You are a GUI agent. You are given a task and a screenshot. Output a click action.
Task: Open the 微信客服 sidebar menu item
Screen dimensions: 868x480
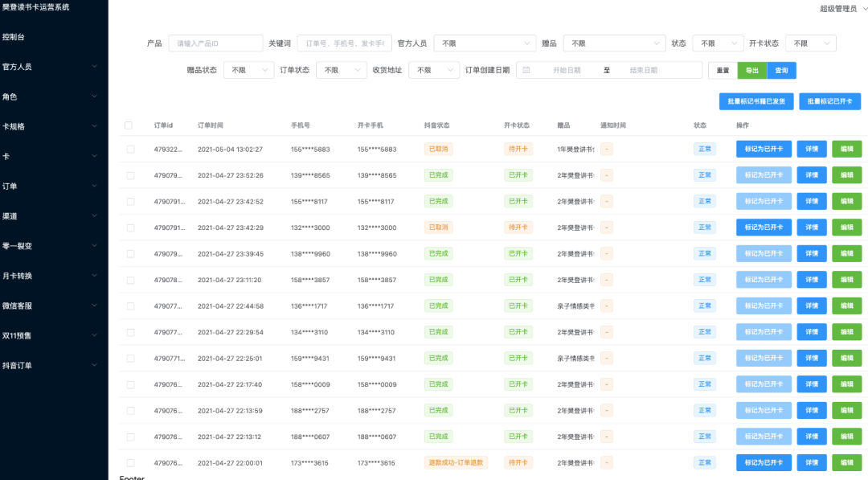point(48,306)
